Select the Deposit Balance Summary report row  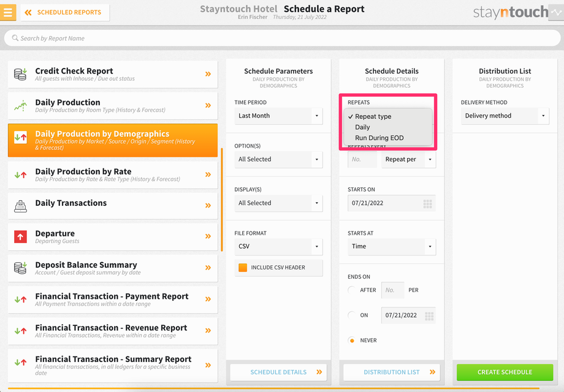tap(113, 268)
